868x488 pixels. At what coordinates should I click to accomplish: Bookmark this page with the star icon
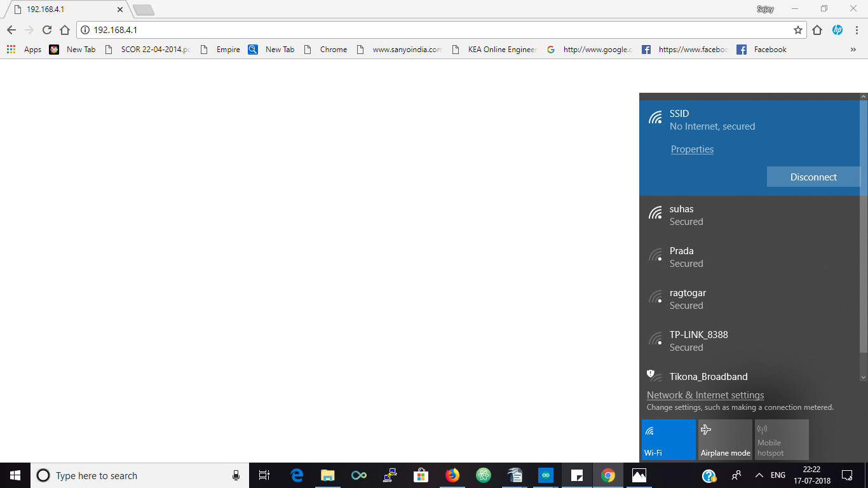pos(798,30)
